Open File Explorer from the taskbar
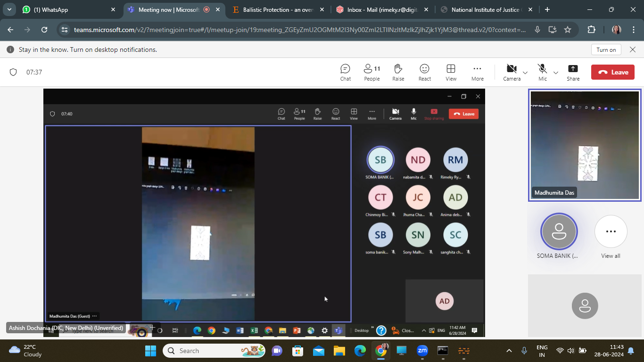Image resolution: width=644 pixels, height=362 pixels. pos(339,351)
